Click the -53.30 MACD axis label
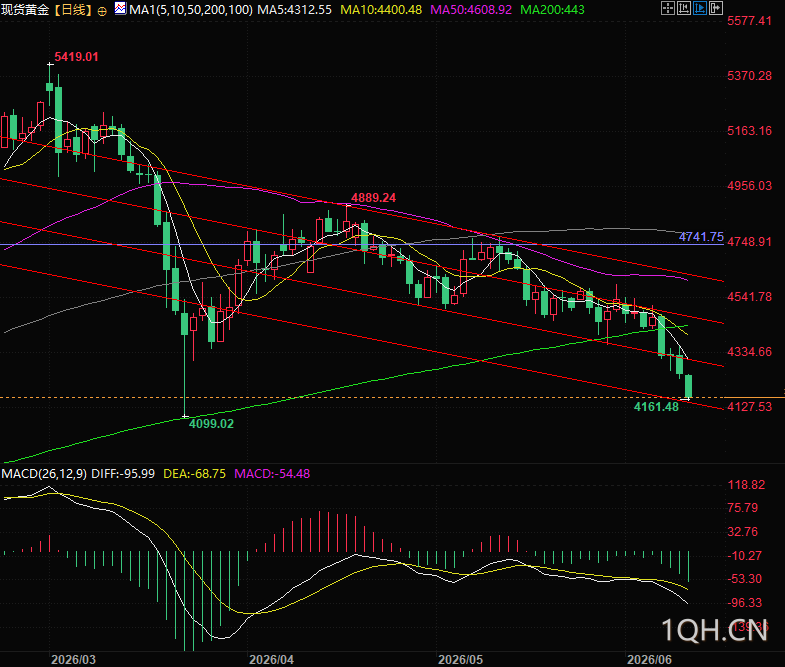 [x=744, y=579]
